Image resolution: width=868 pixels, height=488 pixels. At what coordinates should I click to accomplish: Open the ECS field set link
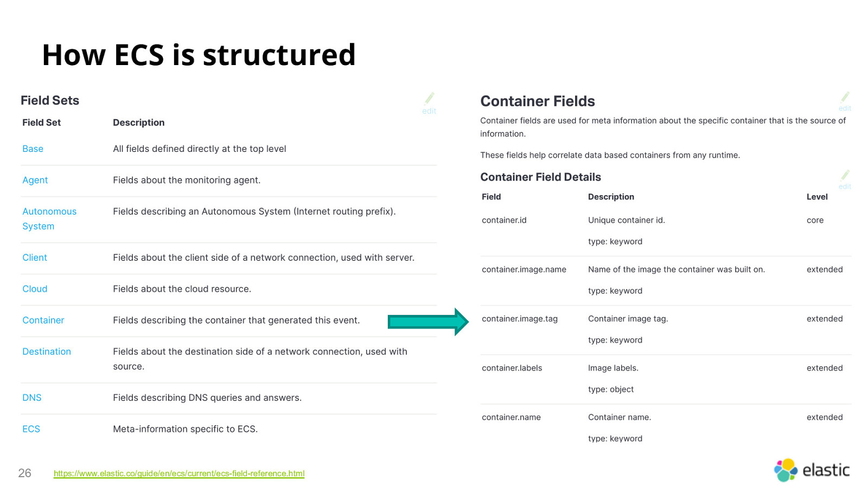[31, 429]
